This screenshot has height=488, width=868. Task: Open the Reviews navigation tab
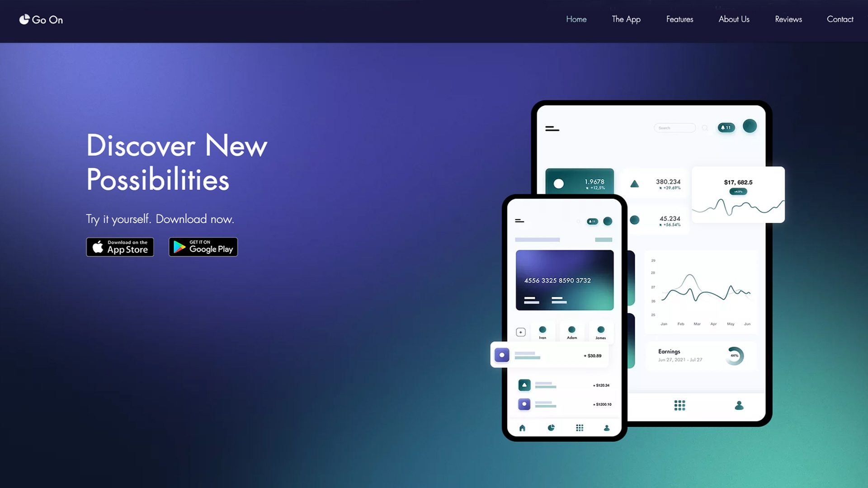[788, 19]
